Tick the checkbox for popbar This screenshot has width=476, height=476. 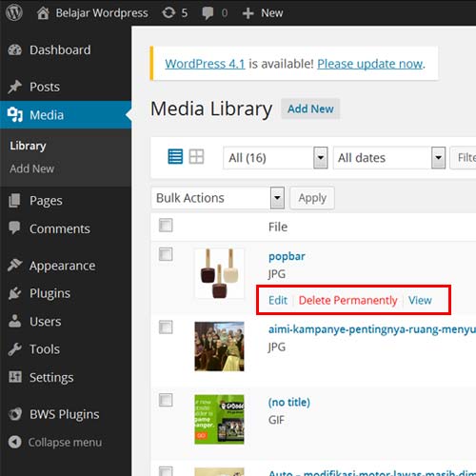(166, 254)
